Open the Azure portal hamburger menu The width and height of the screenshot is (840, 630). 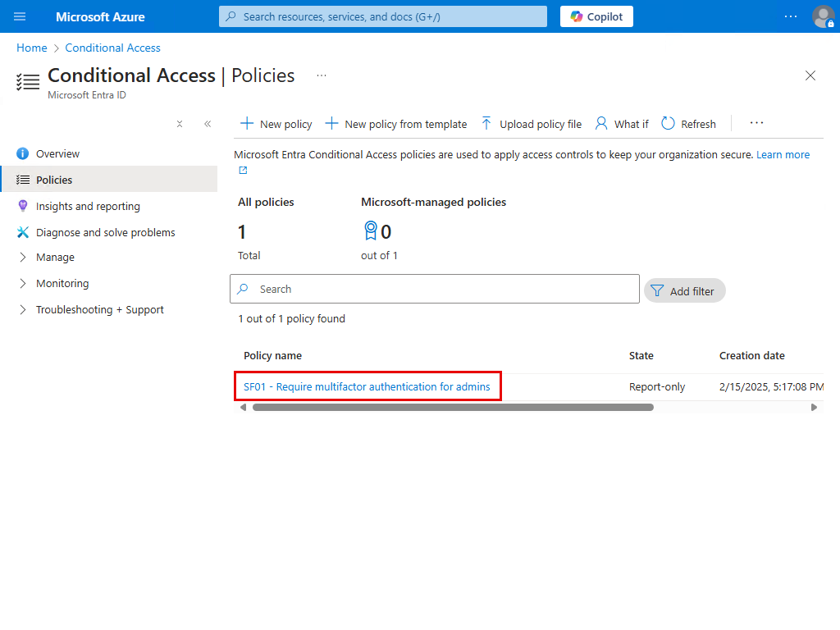(x=20, y=16)
